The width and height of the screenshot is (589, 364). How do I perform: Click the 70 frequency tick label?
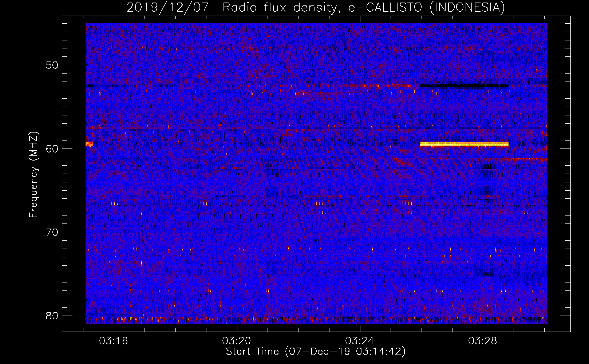click(52, 232)
